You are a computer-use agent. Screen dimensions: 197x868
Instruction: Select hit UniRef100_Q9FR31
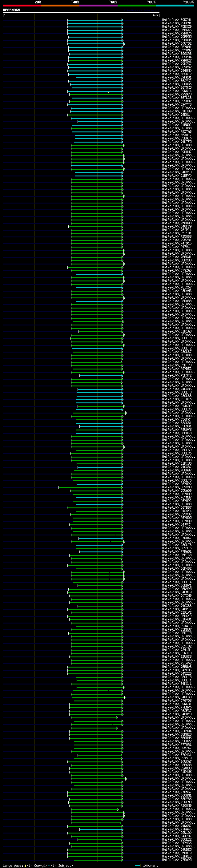pos(176,78)
